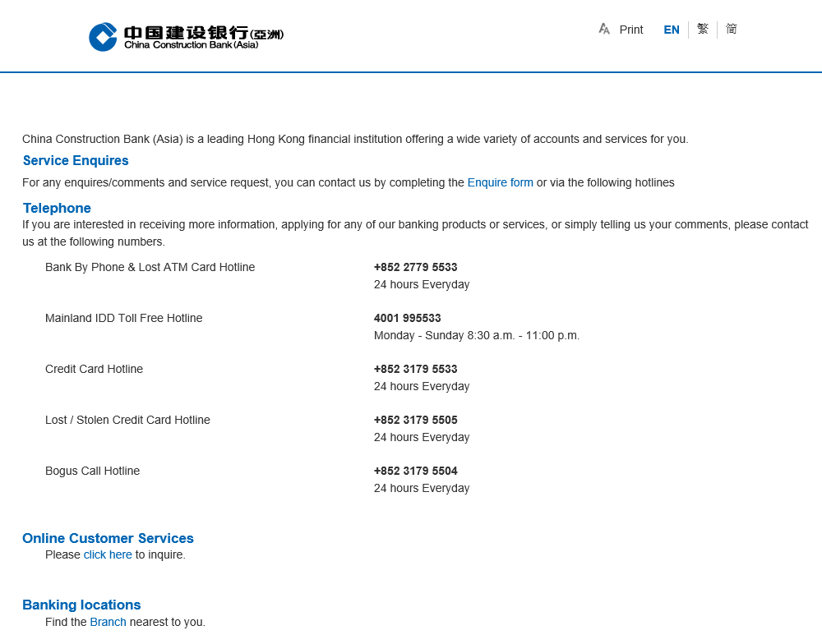Click Lost / Stolen Credit Card Hotline label
Viewport: 822px width, 644px height.
[x=127, y=420]
